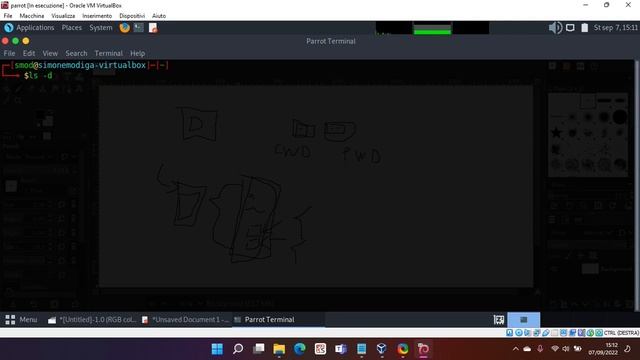
Task: Launch Firefox from the top panel
Action: point(124,28)
